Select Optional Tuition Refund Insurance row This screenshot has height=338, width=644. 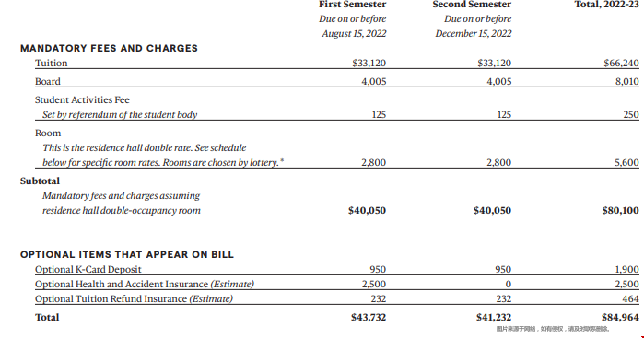tap(337, 298)
